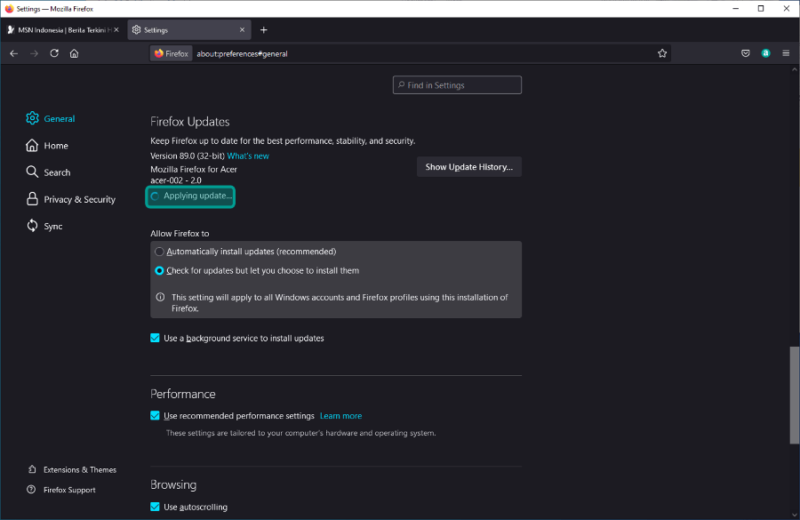Open the hamburger application menu
Screen dimensions: 800x520
click(x=786, y=54)
